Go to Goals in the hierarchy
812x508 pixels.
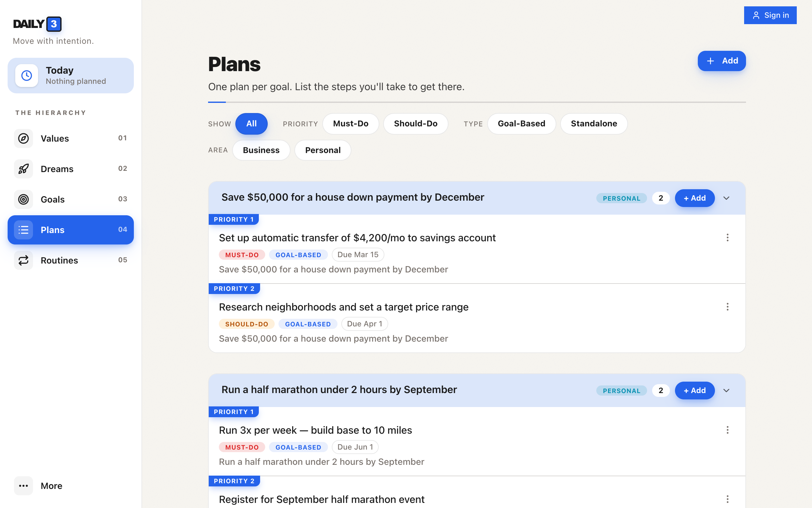tap(71, 199)
